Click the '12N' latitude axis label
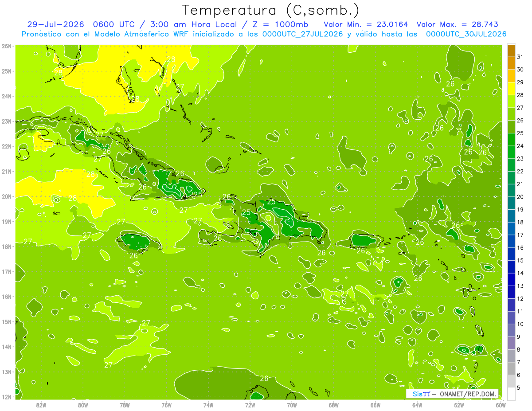The width and height of the screenshot is (532, 411). (x=6, y=397)
